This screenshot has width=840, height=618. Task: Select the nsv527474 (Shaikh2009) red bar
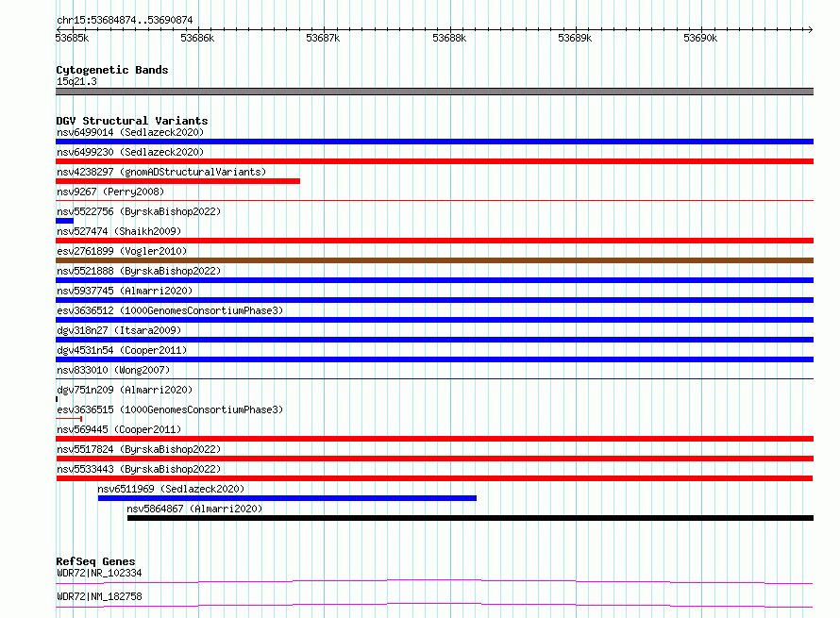(434, 241)
